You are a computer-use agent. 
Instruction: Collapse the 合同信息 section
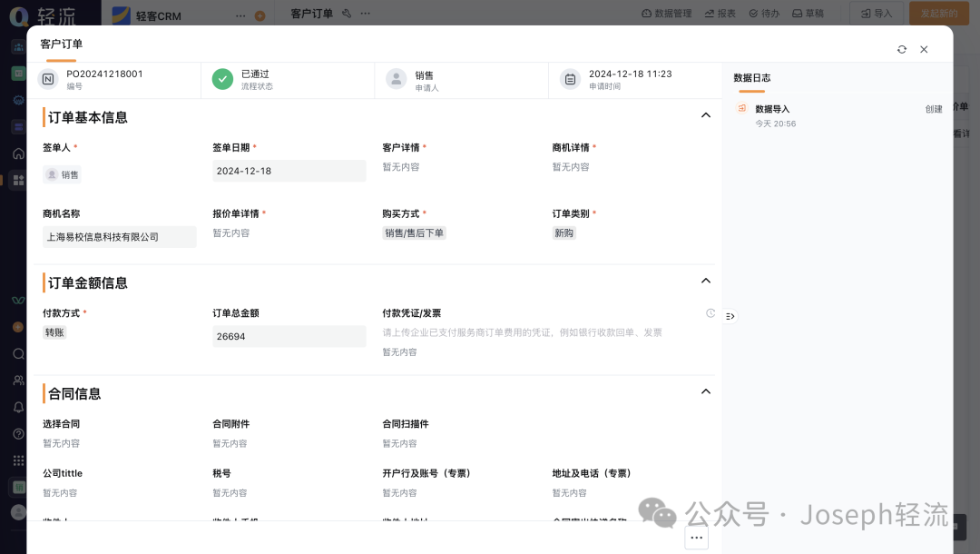706,391
